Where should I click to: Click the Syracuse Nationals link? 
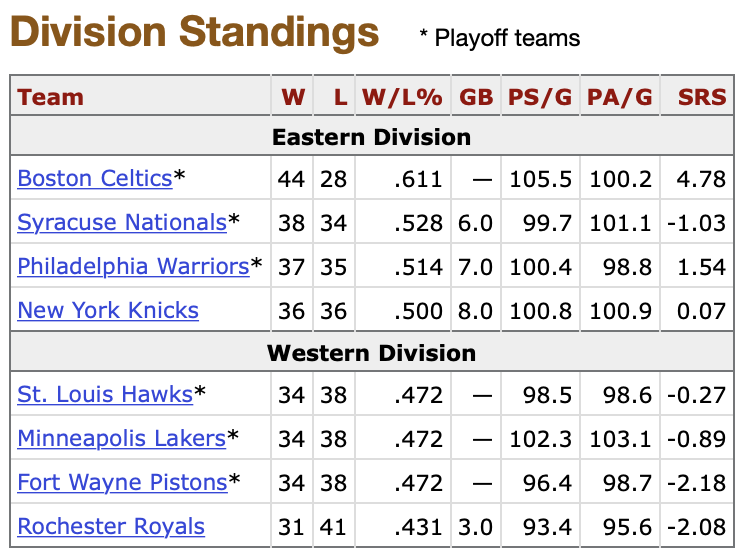[122, 223]
